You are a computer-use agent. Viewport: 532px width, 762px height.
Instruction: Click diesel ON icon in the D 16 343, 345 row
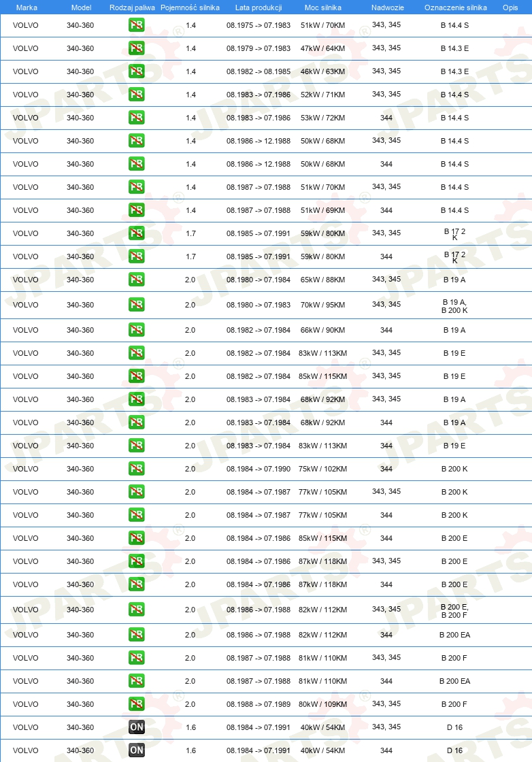(137, 727)
